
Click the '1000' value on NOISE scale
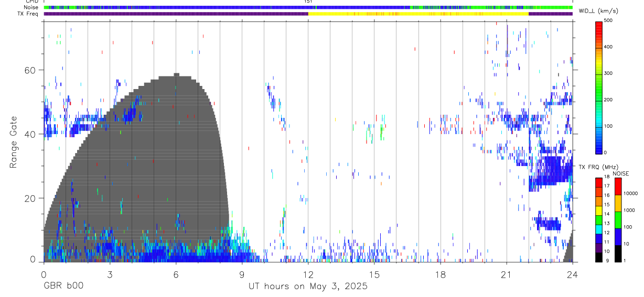click(x=630, y=210)
